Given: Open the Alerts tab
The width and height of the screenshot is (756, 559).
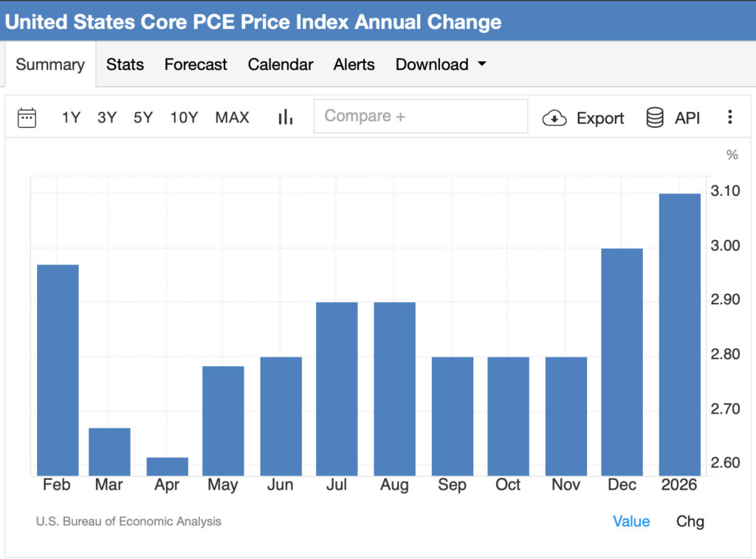Looking at the screenshot, I should tap(354, 65).
